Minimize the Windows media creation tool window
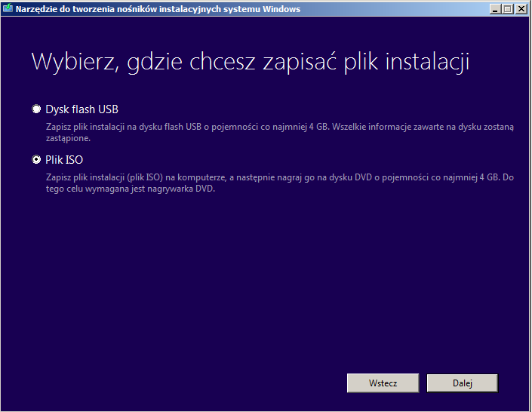532x412 pixels. tap(495, 9)
